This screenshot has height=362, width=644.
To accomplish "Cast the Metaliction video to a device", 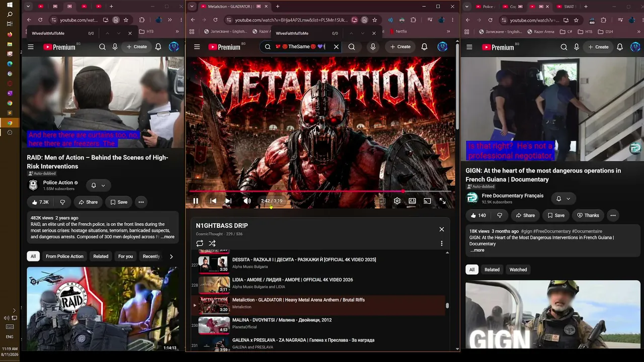I will click(x=427, y=201).
